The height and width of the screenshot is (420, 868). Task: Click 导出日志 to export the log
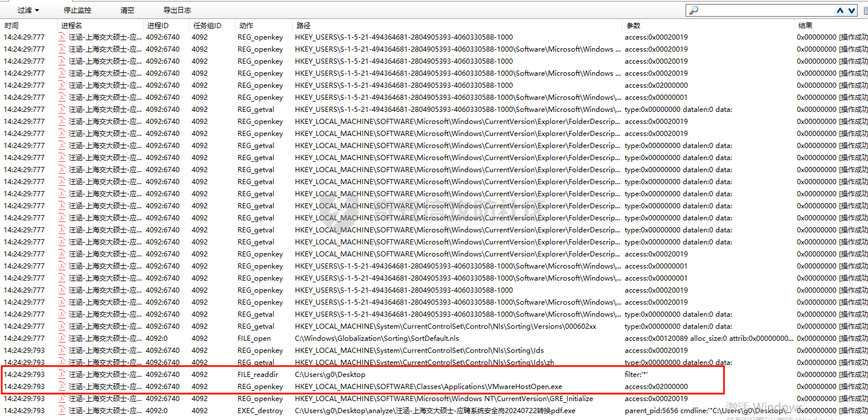click(x=177, y=10)
